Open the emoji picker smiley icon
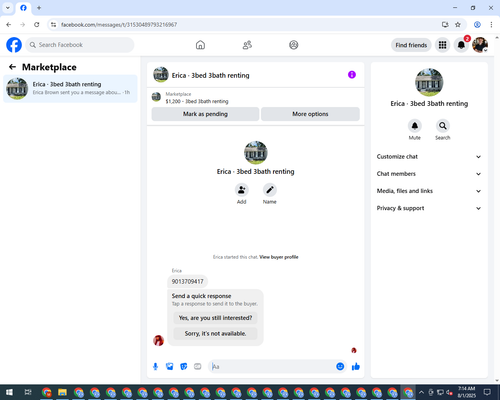This screenshot has width=500, height=400. pyautogui.click(x=340, y=366)
